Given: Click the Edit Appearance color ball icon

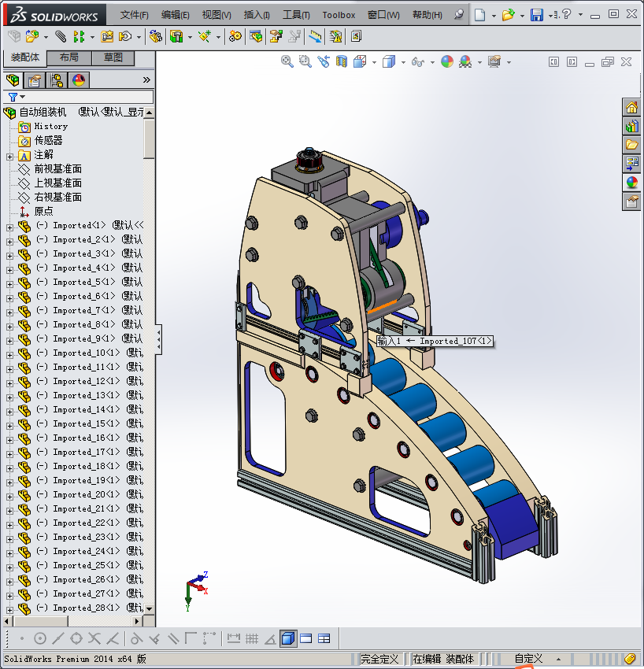Looking at the screenshot, I should click(447, 62).
